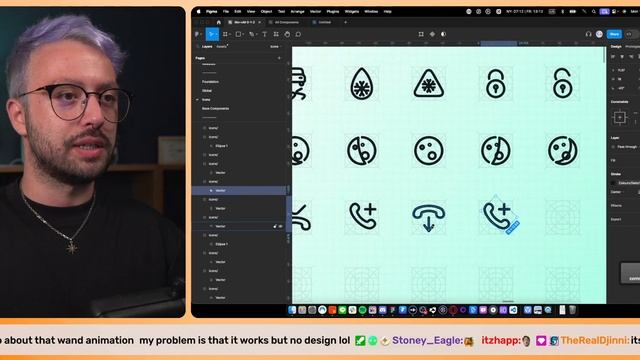
Task: Open the Resources components tool
Action: tap(276, 34)
